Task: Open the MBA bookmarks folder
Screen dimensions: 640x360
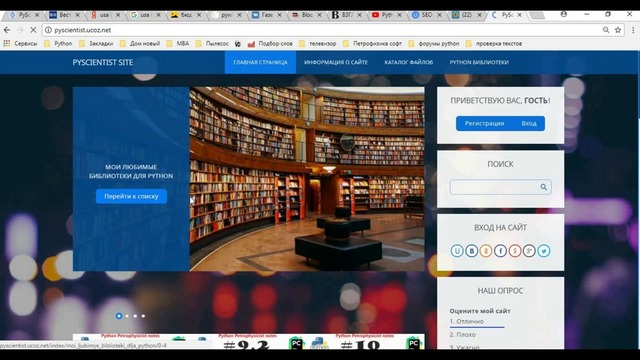Action: tap(178, 43)
